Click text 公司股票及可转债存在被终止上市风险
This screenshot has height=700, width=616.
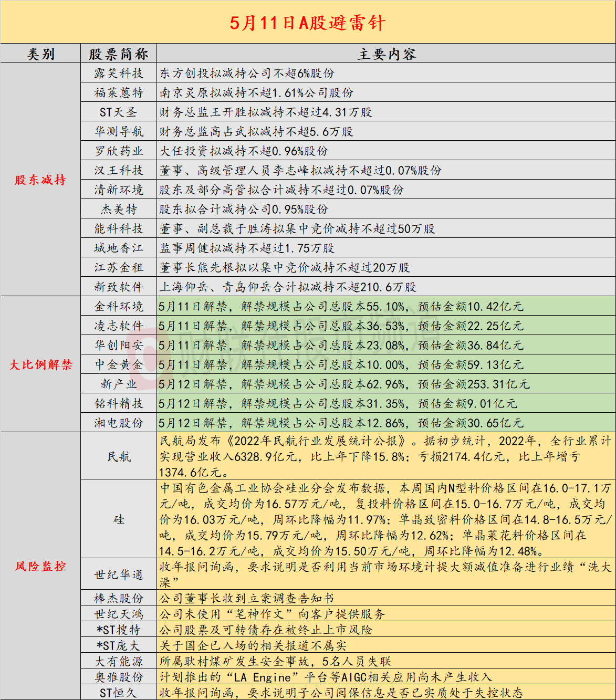pyautogui.click(x=266, y=630)
